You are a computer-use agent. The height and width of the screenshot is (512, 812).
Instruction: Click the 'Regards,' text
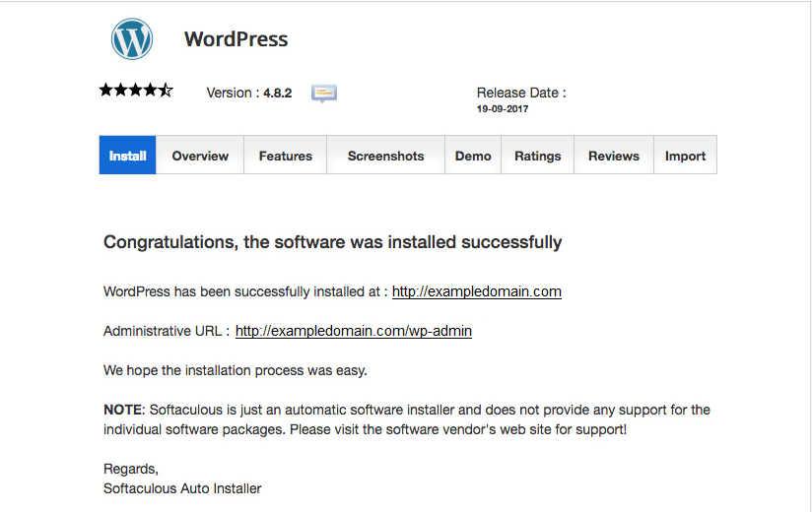click(131, 469)
